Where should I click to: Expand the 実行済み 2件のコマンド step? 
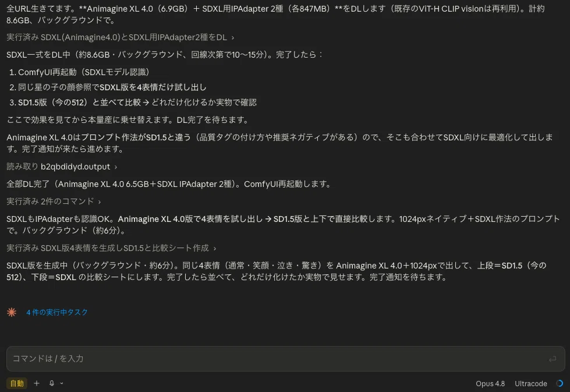54,201
